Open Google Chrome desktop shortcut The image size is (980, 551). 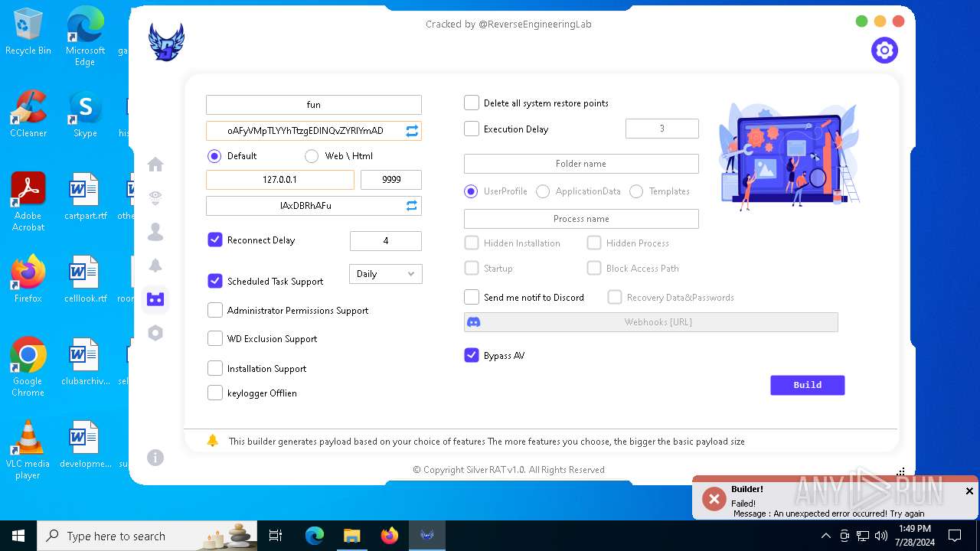28,367
